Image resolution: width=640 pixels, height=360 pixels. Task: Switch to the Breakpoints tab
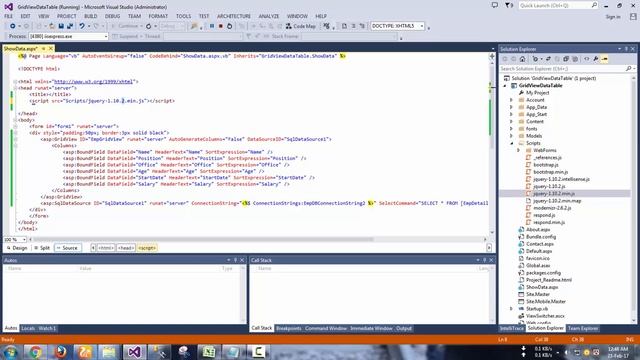(x=289, y=329)
